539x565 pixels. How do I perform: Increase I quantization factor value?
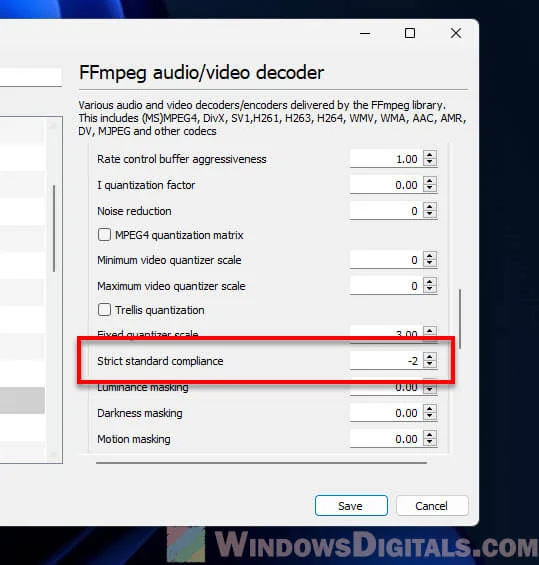pyautogui.click(x=429, y=181)
